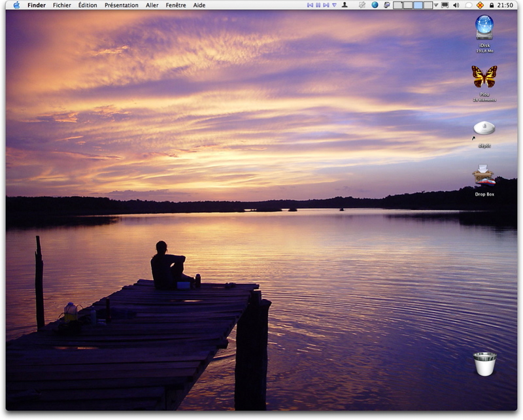Skip to previous track in menu bar

(311, 5)
